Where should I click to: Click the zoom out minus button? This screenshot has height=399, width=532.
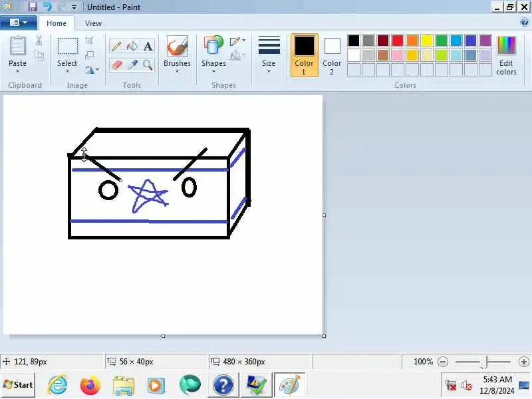point(443,362)
